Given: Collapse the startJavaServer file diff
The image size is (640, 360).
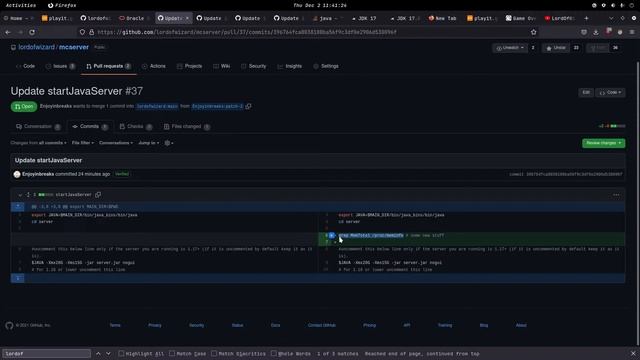Looking at the screenshot, I should click(20, 195).
